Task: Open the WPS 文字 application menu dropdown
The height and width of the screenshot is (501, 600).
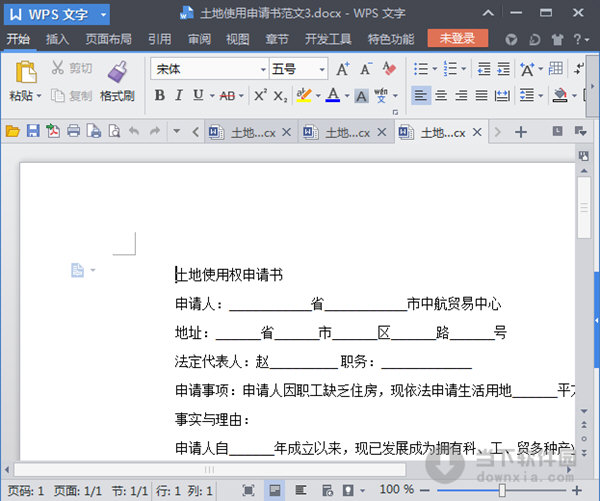Action: pyautogui.click(x=103, y=15)
